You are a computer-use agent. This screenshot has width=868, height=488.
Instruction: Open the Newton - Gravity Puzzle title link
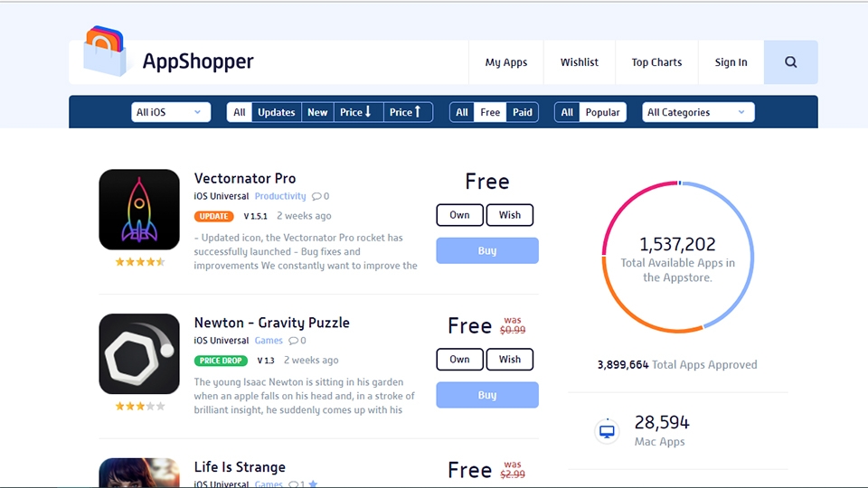[x=272, y=323]
